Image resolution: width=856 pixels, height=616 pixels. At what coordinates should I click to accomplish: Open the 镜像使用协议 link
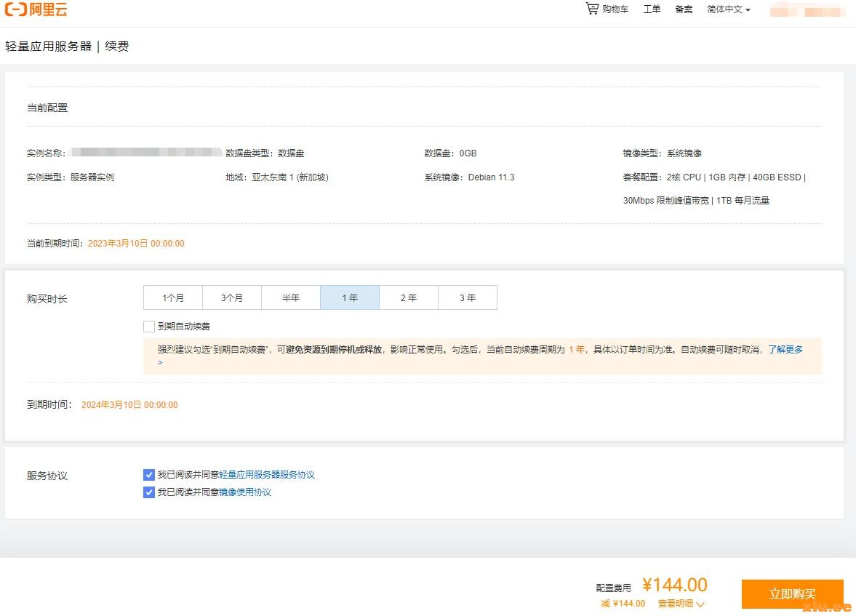[245, 492]
